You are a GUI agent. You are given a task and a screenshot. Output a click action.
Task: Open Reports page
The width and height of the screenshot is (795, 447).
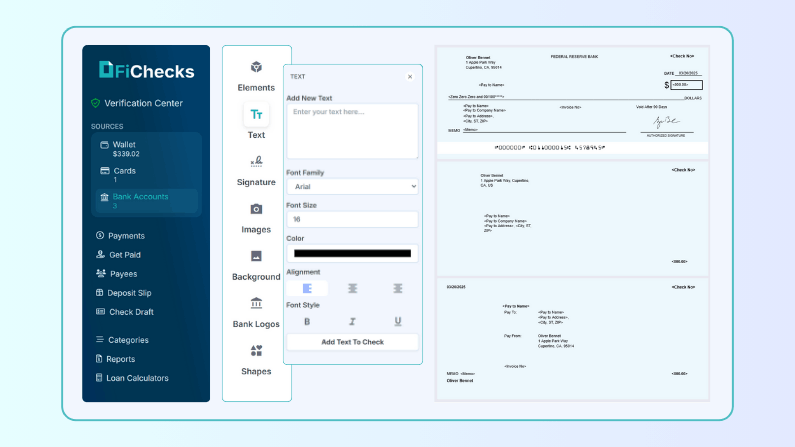[x=116, y=359]
